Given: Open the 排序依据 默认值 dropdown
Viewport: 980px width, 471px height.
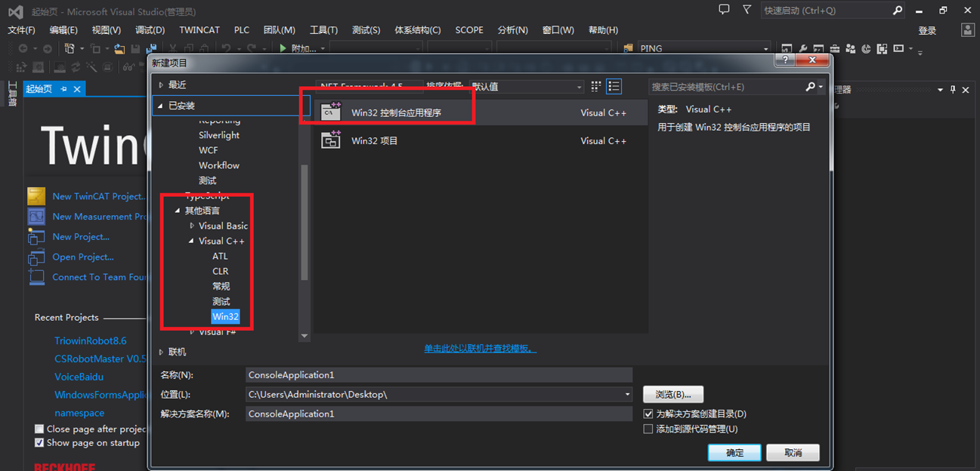Looking at the screenshot, I should (x=527, y=87).
